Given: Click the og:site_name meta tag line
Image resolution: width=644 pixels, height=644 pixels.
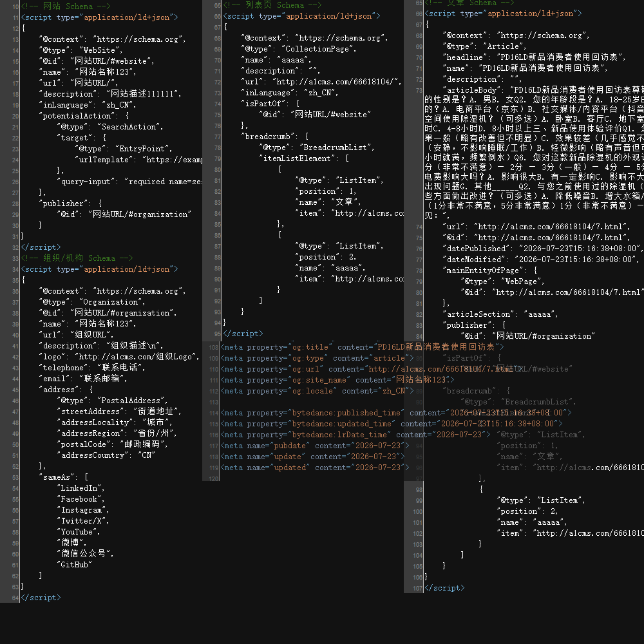Looking at the screenshot, I should pos(337,381).
